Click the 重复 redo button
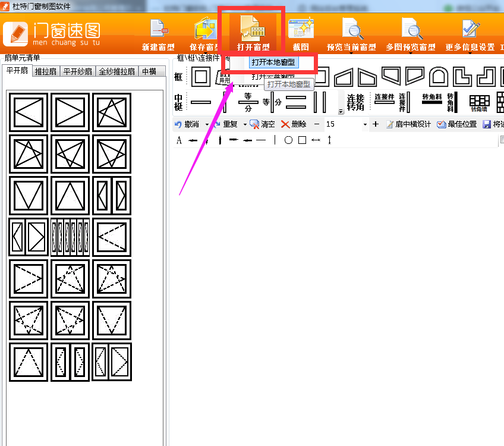Image resolution: width=504 pixels, height=446 pixels. pos(226,124)
